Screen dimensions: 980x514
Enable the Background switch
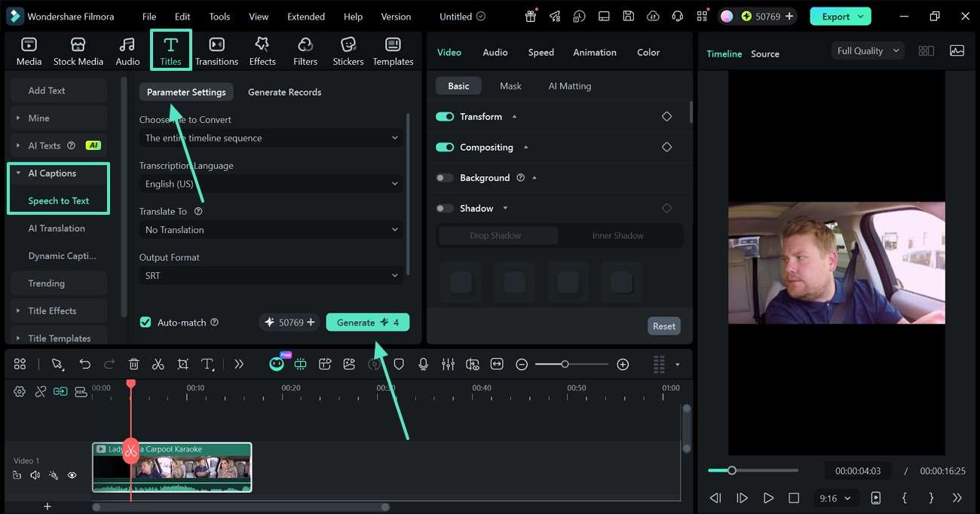click(x=445, y=178)
